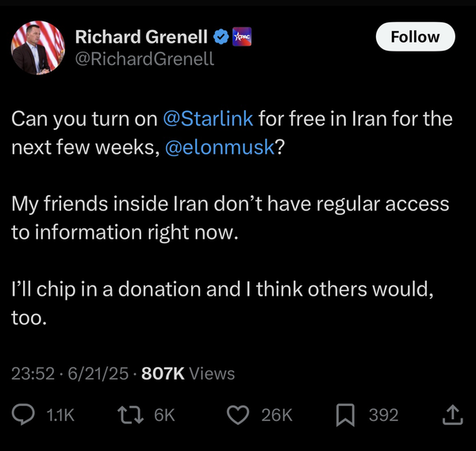476x451 pixels.
Task: Reply using the speech bubble icon
Action: tap(23, 415)
